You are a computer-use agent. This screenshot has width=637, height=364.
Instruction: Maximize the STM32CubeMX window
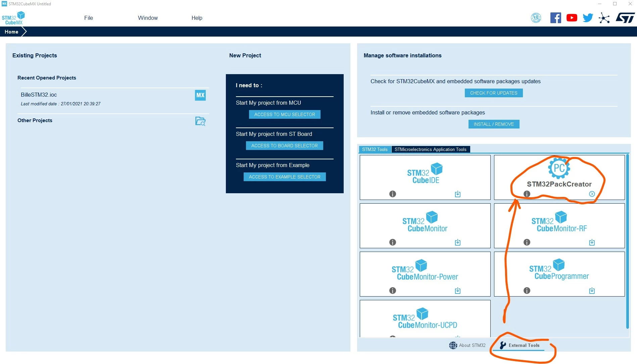pos(615,4)
